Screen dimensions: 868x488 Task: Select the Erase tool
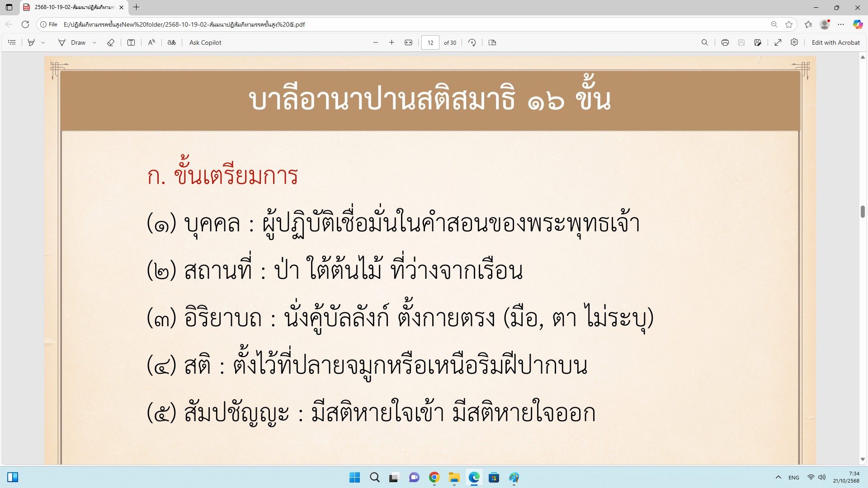pos(111,42)
